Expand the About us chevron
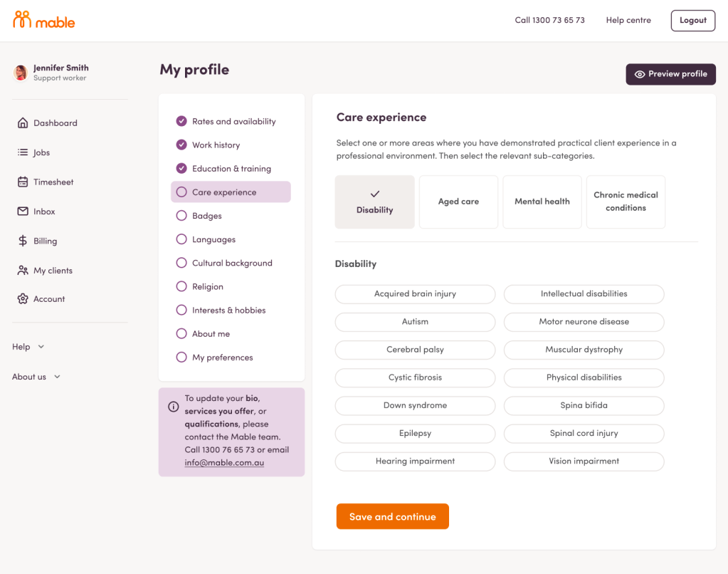728x574 pixels. [57, 377]
